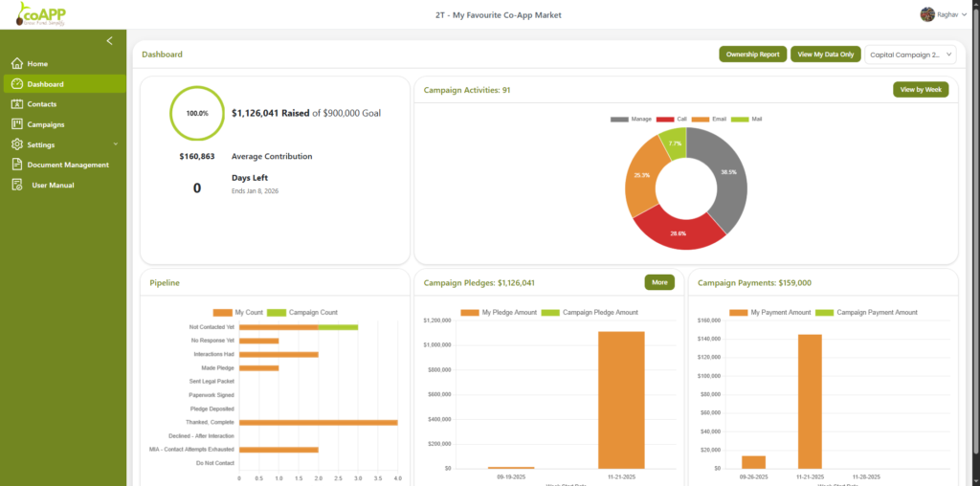
Task: Open the Raghav user dropdown arrow
Action: coord(965,14)
